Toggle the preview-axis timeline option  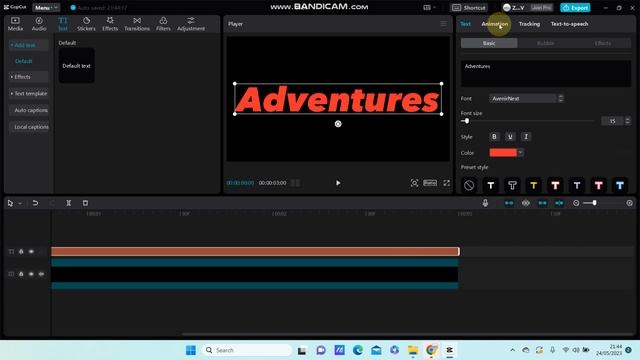click(559, 203)
